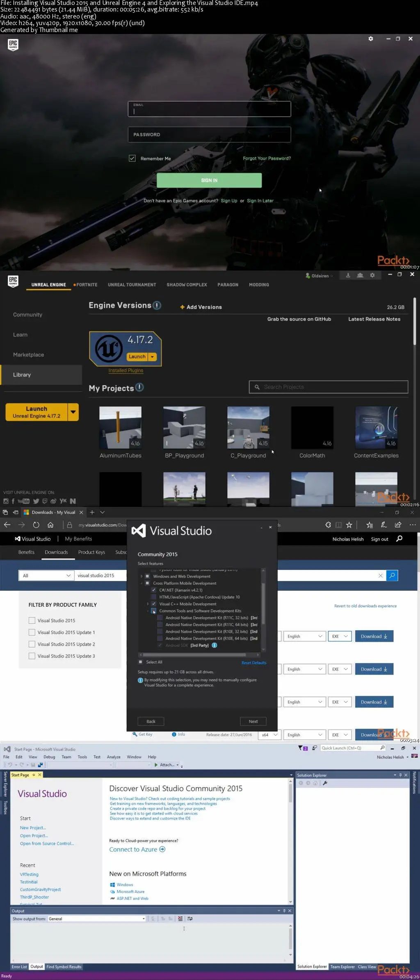Open Unreal Engine Facebook icon
Screen dimensions: 420x980
point(13,501)
